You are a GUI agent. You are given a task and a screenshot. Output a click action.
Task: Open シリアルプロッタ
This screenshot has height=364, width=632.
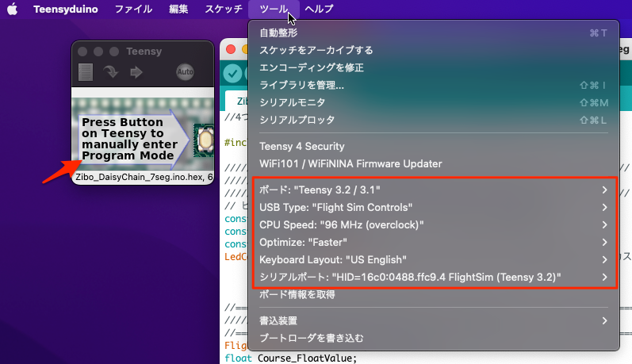[434, 120]
